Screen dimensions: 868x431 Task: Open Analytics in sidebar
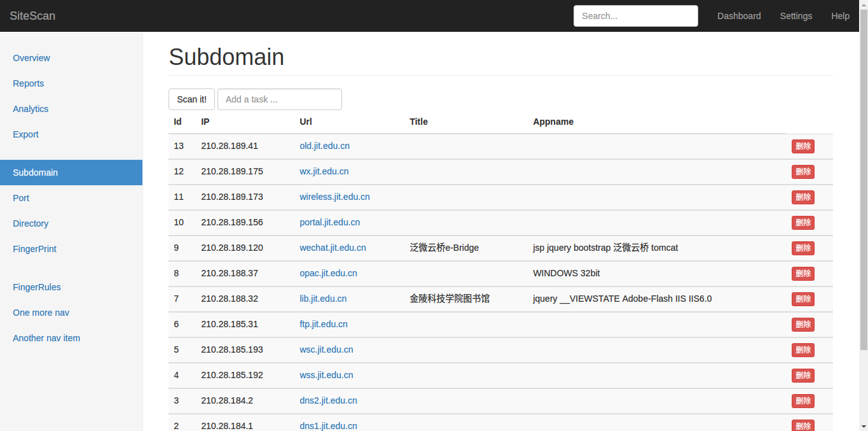tap(31, 109)
